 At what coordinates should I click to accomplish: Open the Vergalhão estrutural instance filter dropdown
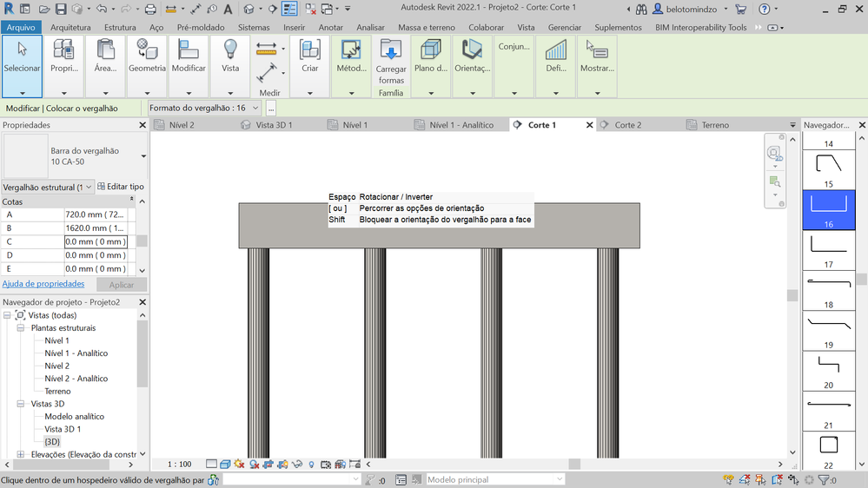click(x=48, y=187)
